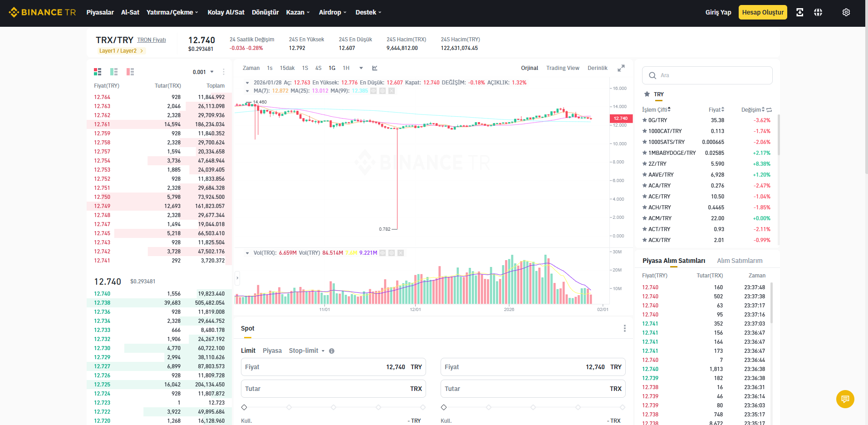868x425 pixels.
Task: Click Hesap Oluştur button
Action: tap(763, 12)
